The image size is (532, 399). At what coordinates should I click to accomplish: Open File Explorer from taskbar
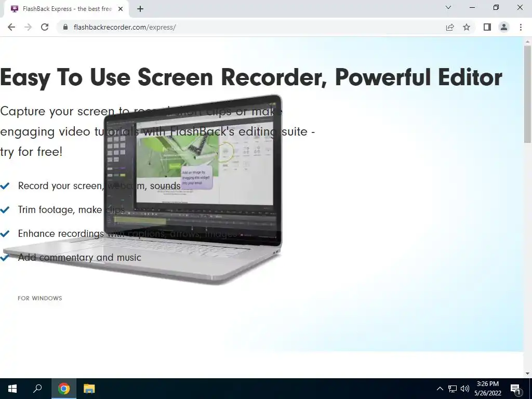89,389
